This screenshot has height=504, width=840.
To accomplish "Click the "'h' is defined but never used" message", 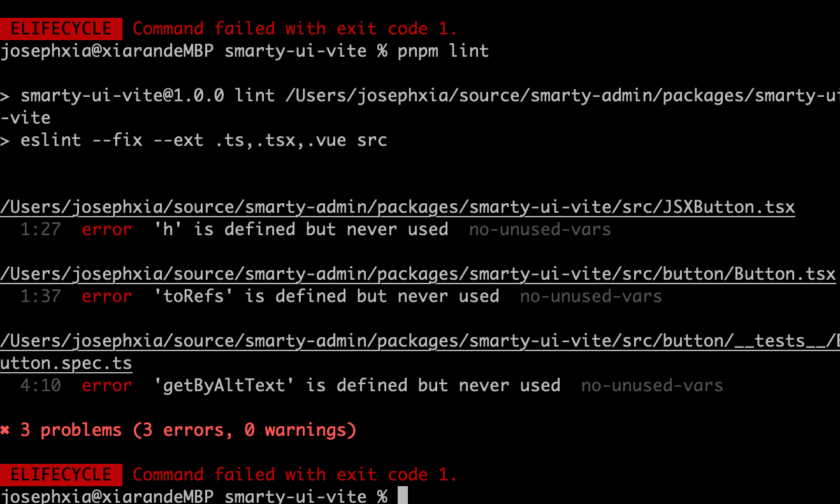I will point(301,229).
